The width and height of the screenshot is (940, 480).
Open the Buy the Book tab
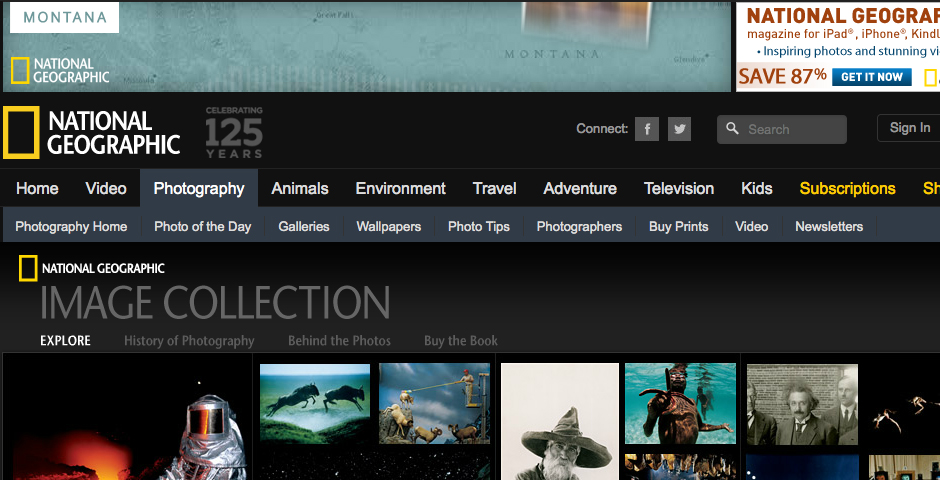[x=461, y=341]
